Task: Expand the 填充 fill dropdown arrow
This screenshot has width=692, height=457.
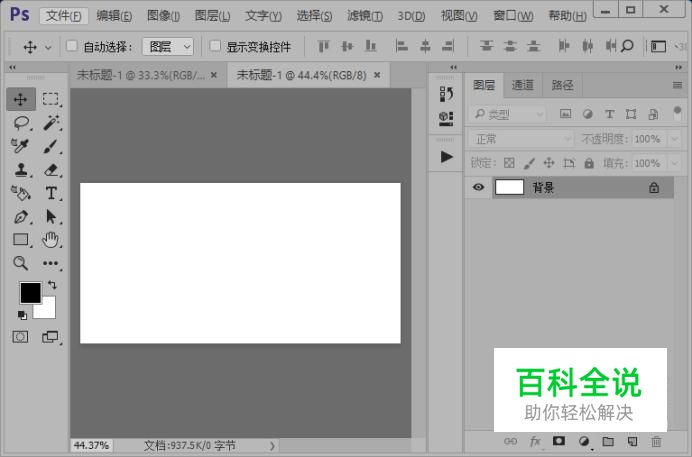Action: click(x=675, y=164)
